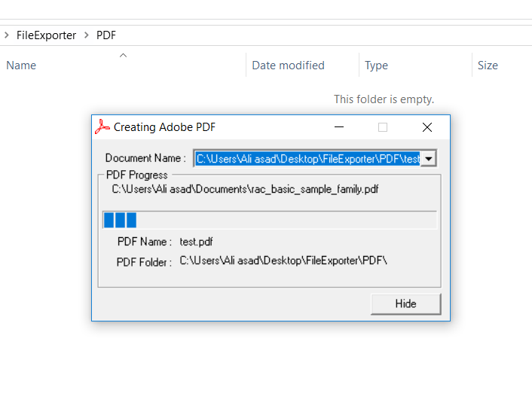
Task: Sort files by the Name column header
Action: [x=21, y=65]
